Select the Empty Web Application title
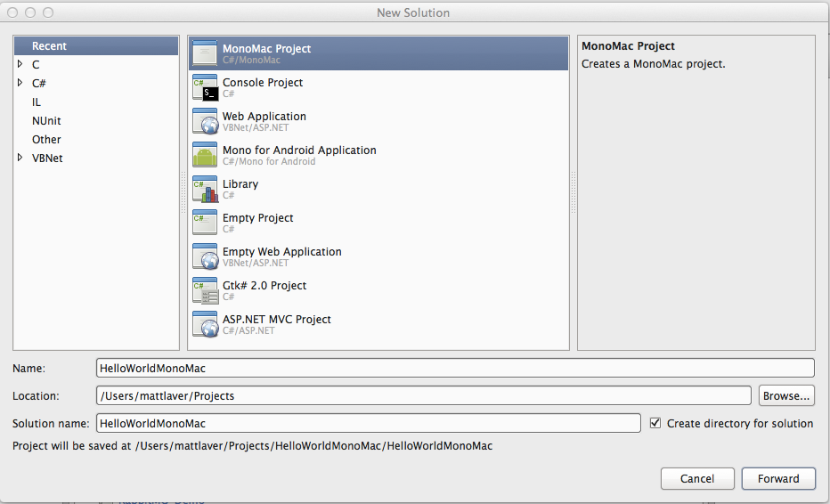Image resolution: width=830 pixels, height=504 pixels. (281, 251)
